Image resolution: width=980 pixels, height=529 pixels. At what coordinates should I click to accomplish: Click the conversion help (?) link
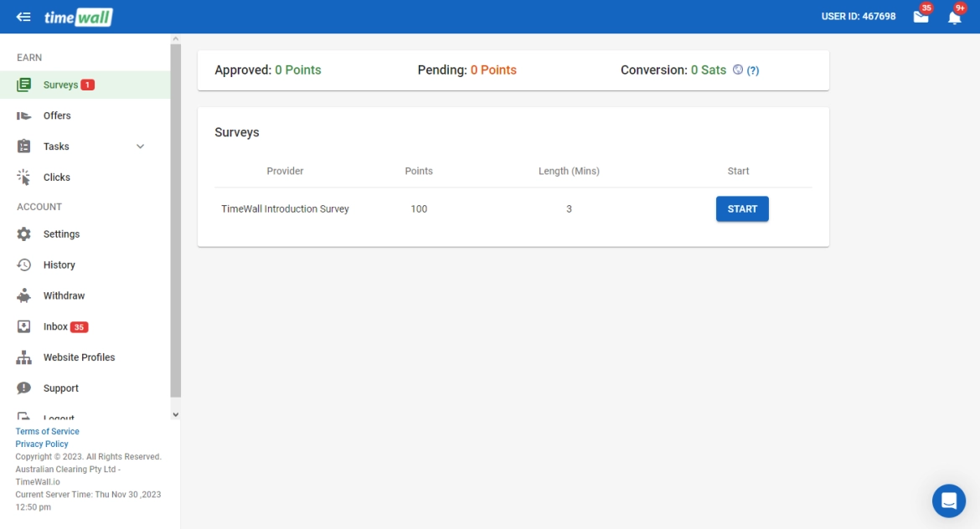click(753, 71)
